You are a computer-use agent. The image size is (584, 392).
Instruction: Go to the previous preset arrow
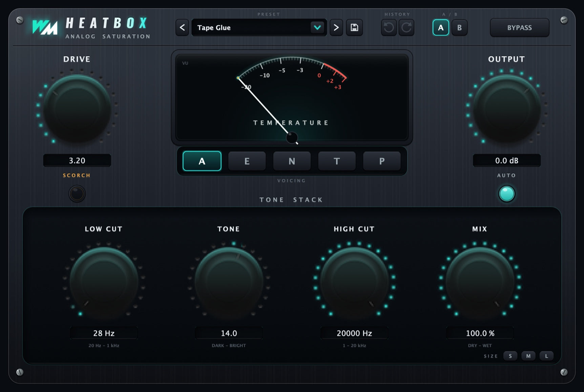182,27
